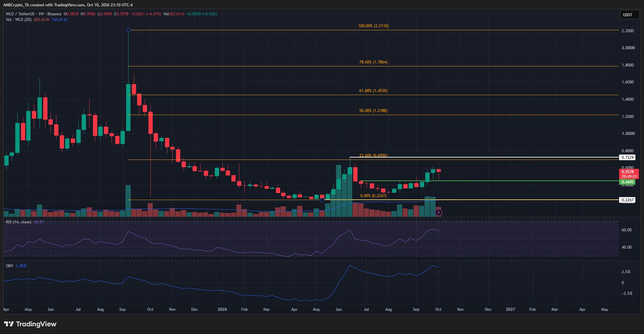Image resolution: width=644 pixels, height=334 pixels.
Task: Click the 50.00% (1.2188) Fibonacci level line label
Action: [373, 111]
